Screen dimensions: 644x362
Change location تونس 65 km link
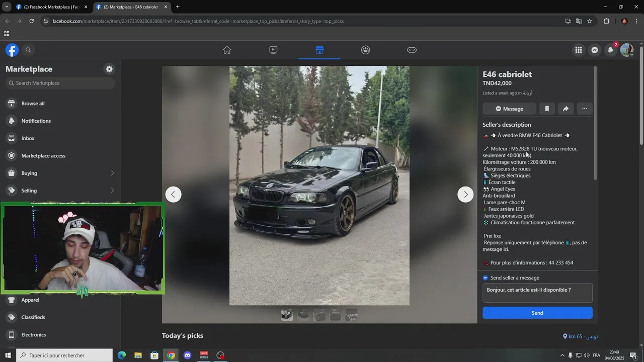pos(580,336)
